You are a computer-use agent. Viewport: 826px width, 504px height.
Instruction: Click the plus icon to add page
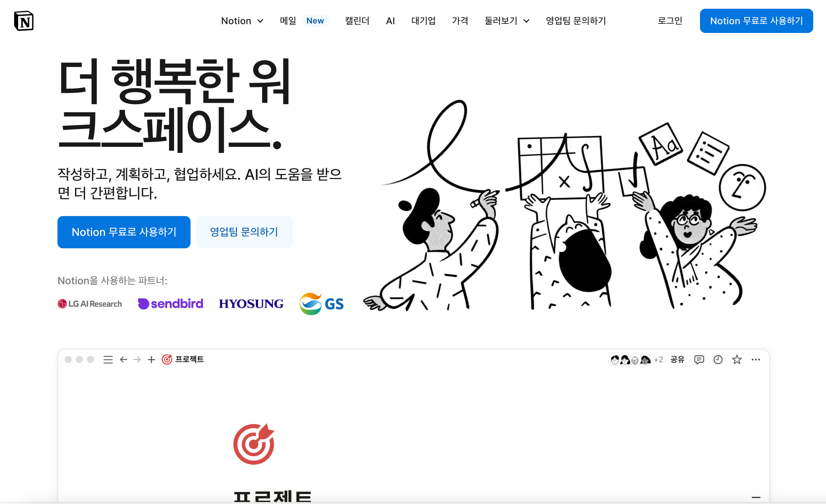[152, 360]
